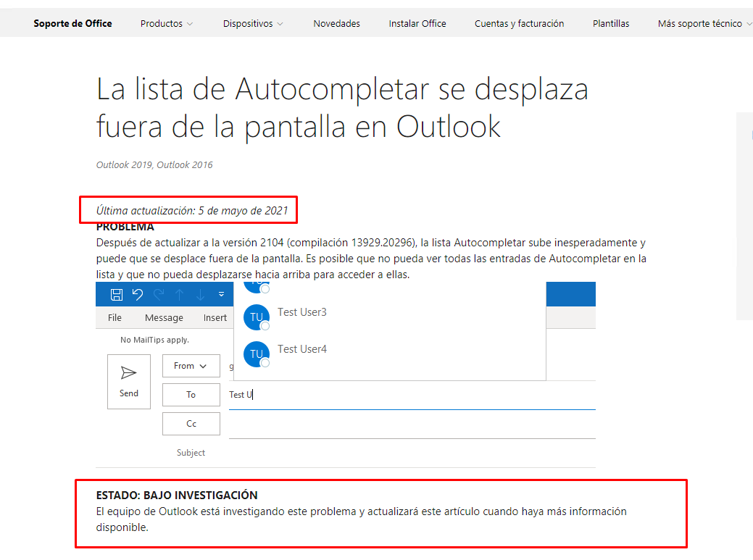Open the Insert tab

tap(215, 317)
